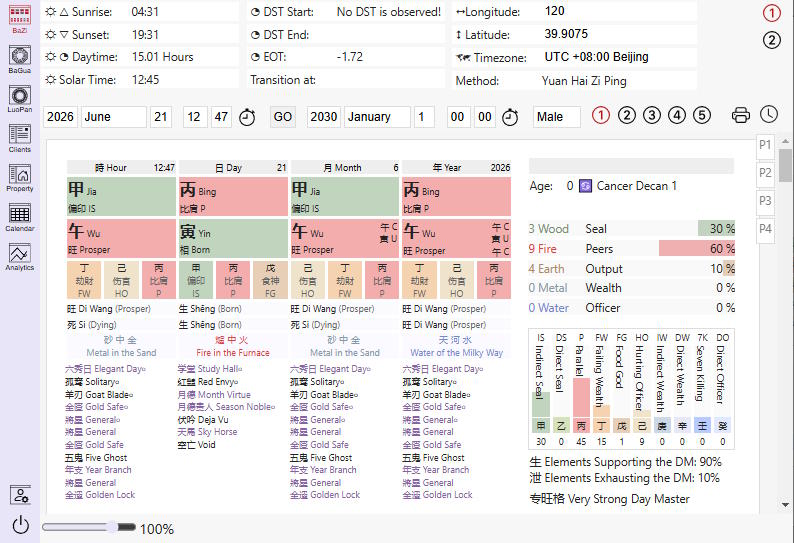794x543 pixels.
Task: Click the Fire Peers 60% bar
Action: pos(697,249)
